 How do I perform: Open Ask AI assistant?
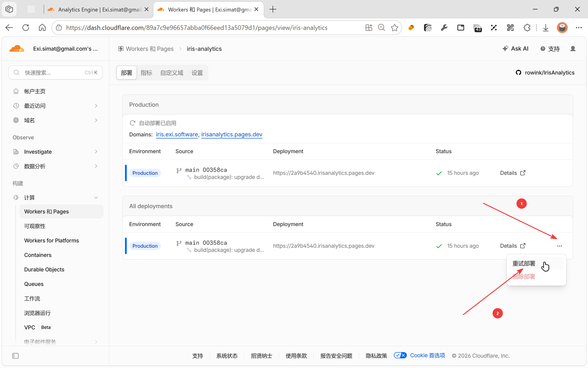coord(515,49)
